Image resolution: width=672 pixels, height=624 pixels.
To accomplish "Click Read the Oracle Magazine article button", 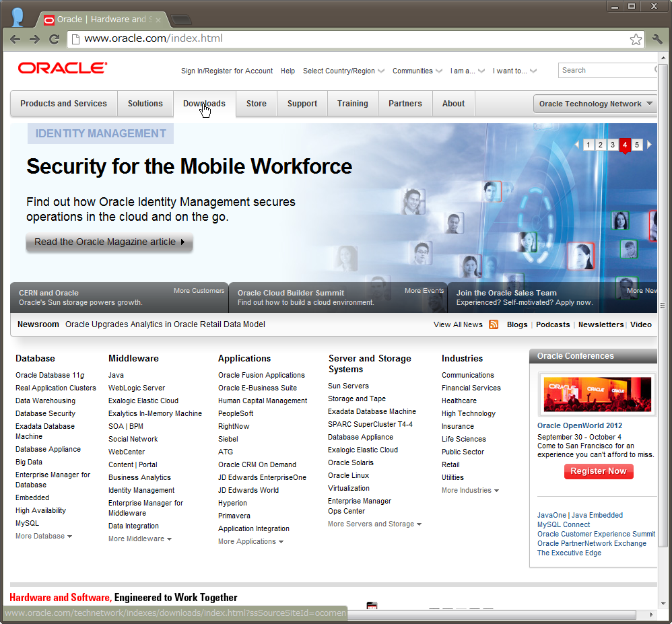I will (x=109, y=242).
